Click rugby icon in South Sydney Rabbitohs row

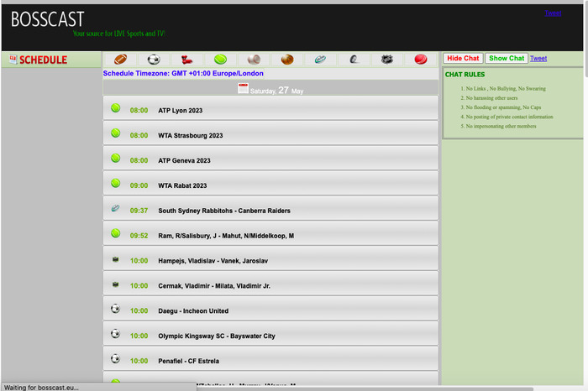[x=116, y=208]
